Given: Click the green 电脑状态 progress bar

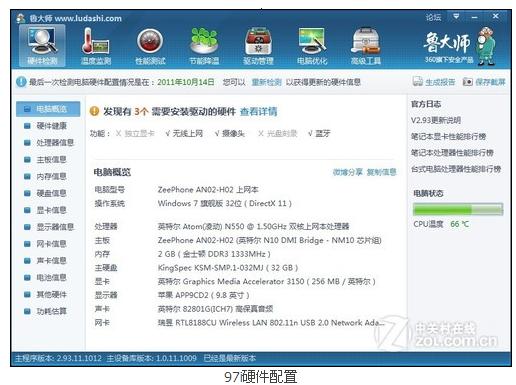Looking at the screenshot, I should 458,209.
